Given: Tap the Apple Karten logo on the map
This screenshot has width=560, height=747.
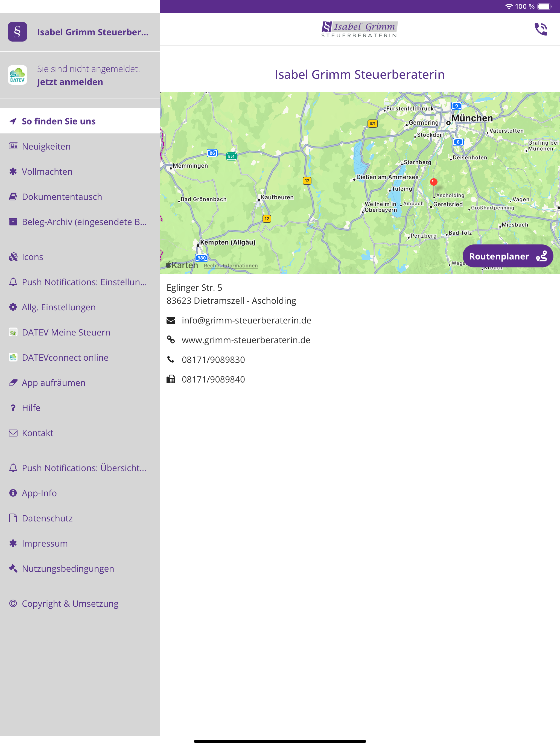Looking at the screenshot, I should [x=182, y=265].
